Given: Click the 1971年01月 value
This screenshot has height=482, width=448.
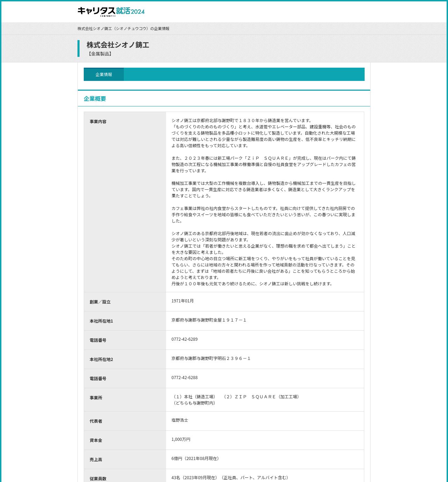Looking at the screenshot, I should point(182,301).
